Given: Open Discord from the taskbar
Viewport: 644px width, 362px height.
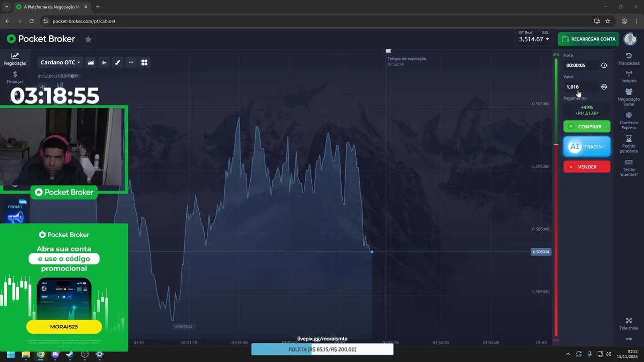Looking at the screenshot, I should click(55, 354).
